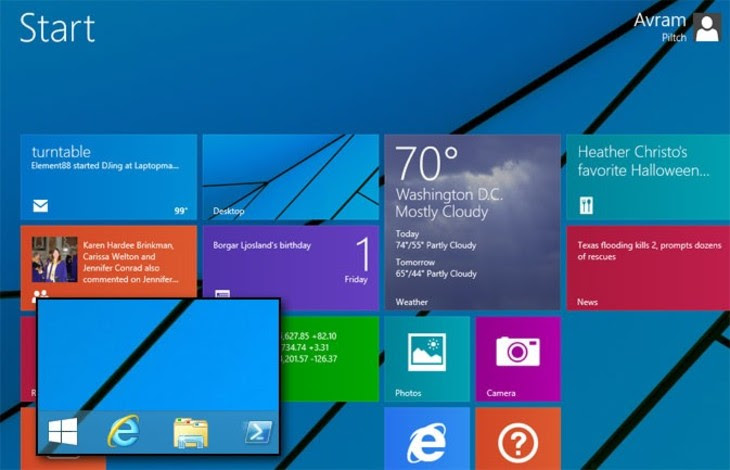The width and height of the screenshot is (730, 470).
Task: Launch the Camera app tile
Action: [x=517, y=359]
